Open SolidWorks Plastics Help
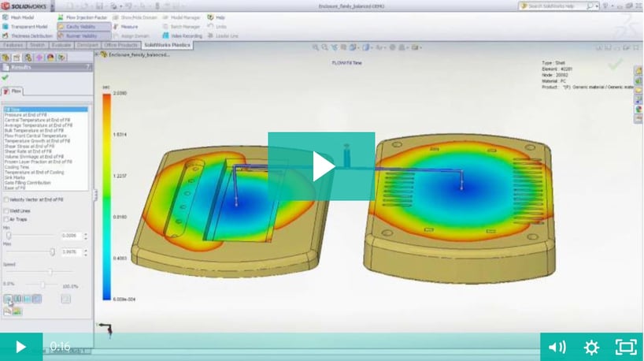 (216, 17)
